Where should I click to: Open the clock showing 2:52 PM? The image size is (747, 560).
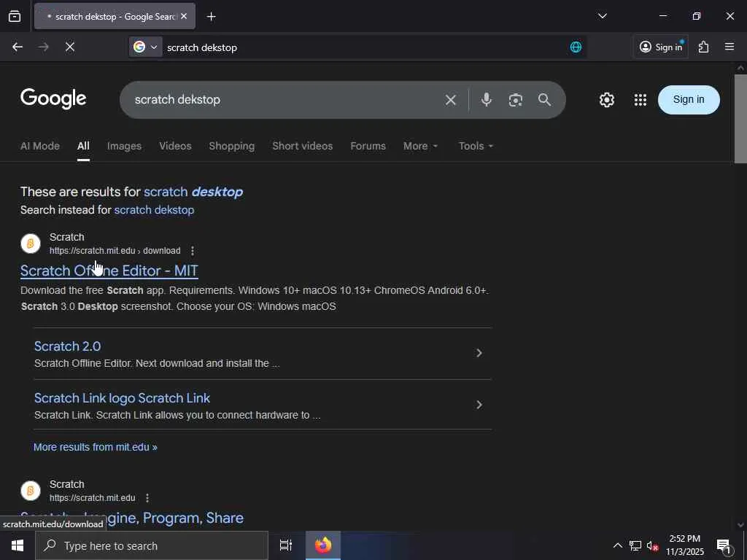pyautogui.click(x=684, y=545)
